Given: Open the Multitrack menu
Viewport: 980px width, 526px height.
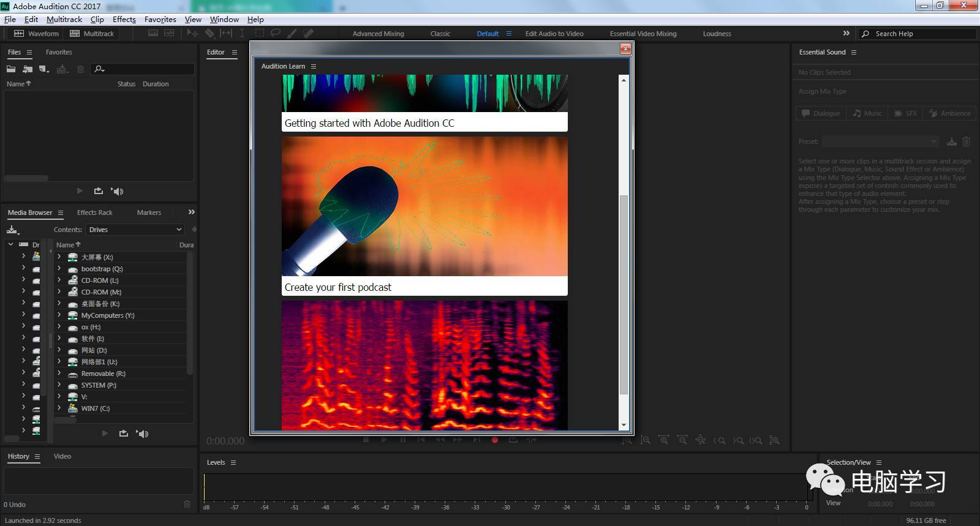Looking at the screenshot, I should (64, 20).
